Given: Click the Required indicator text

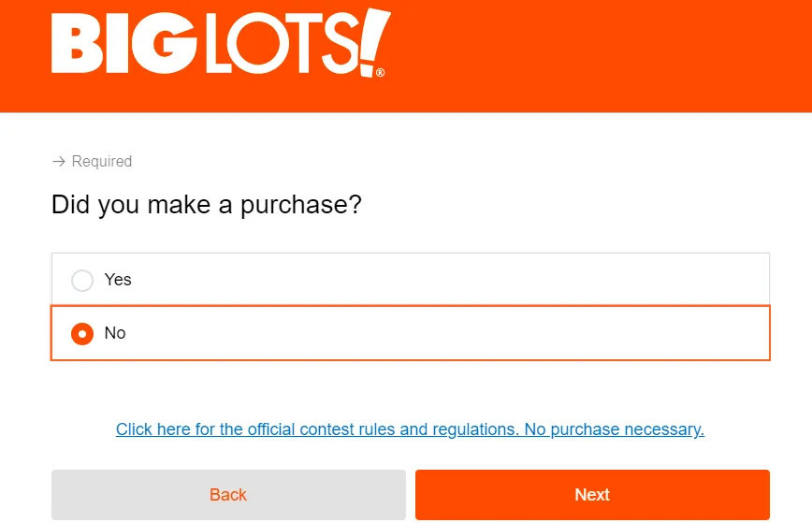Looking at the screenshot, I should coord(102,162).
